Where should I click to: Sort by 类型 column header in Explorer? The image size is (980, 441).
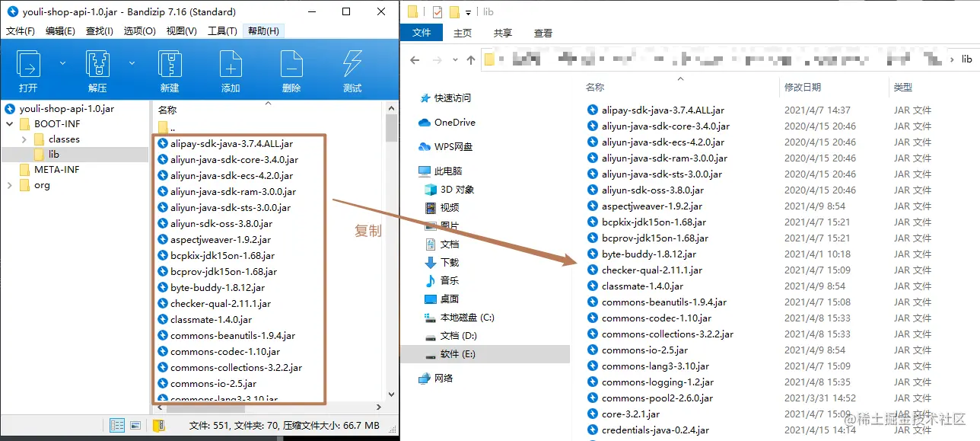(903, 88)
